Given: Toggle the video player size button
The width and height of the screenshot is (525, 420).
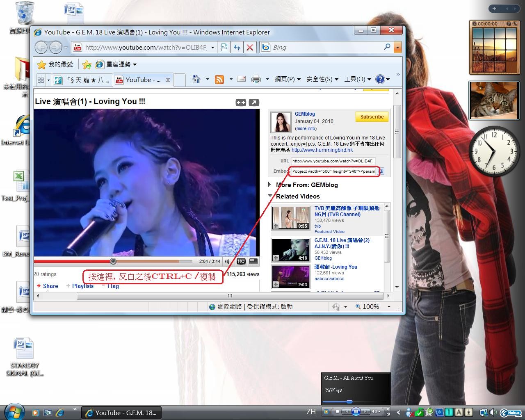Looking at the screenshot, I should [253, 261].
